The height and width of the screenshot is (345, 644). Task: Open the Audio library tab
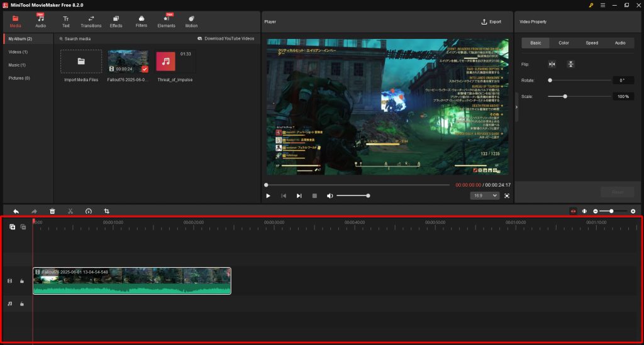pyautogui.click(x=41, y=21)
